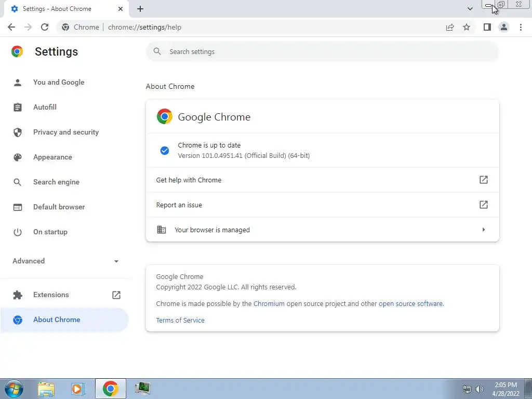Click the Advanced dropdown arrow
This screenshot has height=399, width=532.
tap(116, 261)
